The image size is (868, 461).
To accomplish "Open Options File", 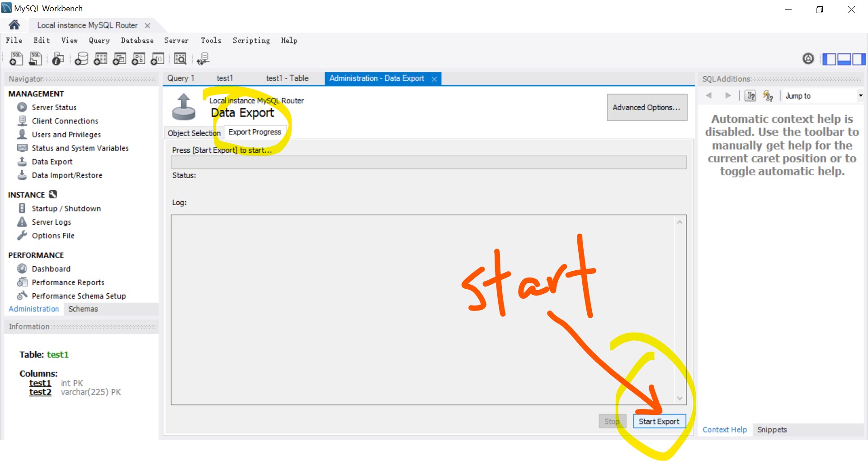I will point(53,235).
